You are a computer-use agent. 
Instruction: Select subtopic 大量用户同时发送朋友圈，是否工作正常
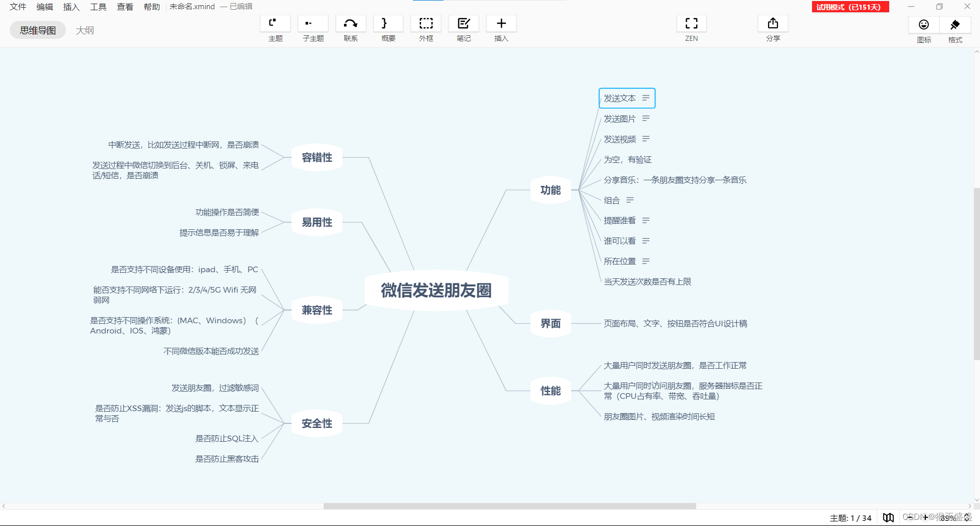point(675,365)
